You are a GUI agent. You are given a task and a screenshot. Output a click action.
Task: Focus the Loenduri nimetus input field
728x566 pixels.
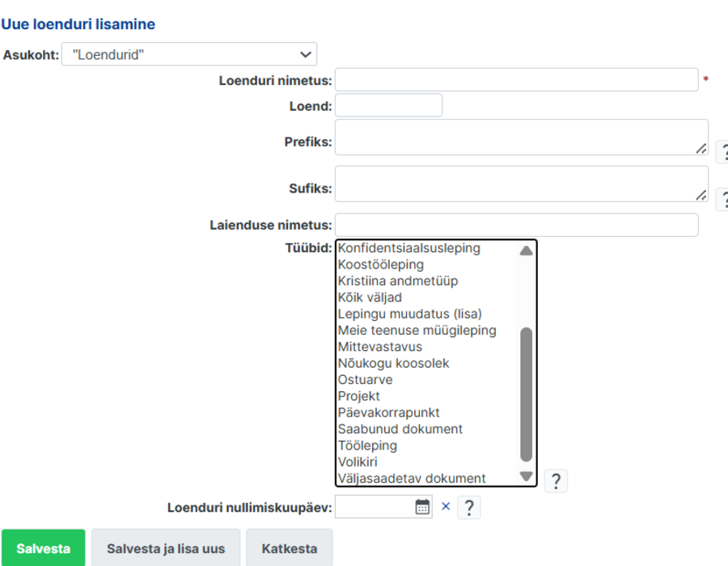(x=517, y=80)
